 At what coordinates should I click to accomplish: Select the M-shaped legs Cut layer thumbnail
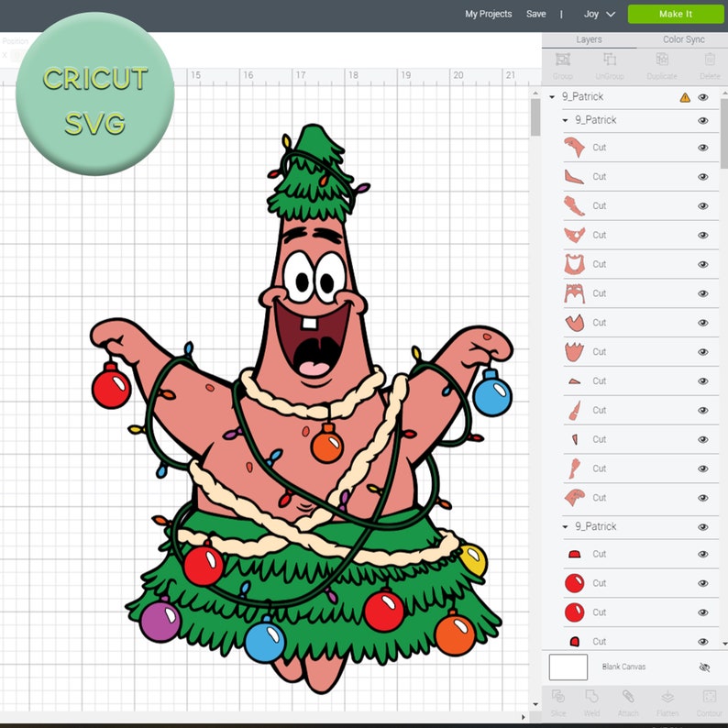pos(574,293)
